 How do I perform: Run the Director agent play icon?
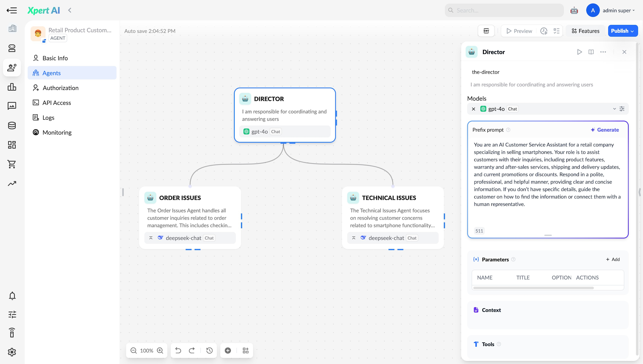(x=580, y=52)
